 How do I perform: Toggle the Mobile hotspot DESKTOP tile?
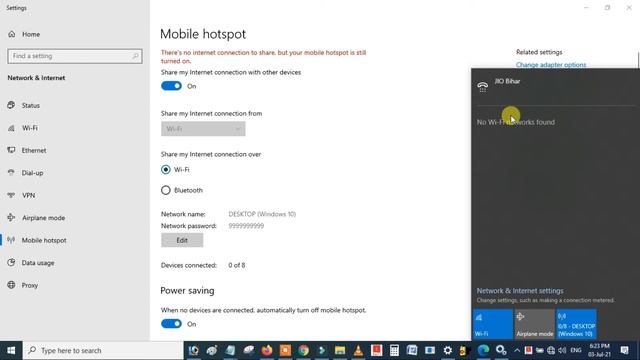[x=576, y=324]
